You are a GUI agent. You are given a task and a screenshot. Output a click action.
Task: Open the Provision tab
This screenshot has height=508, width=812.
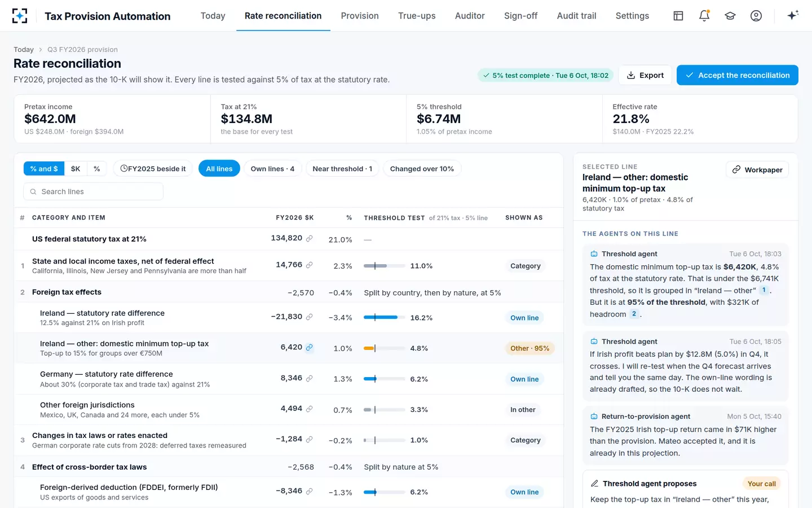pyautogui.click(x=360, y=16)
